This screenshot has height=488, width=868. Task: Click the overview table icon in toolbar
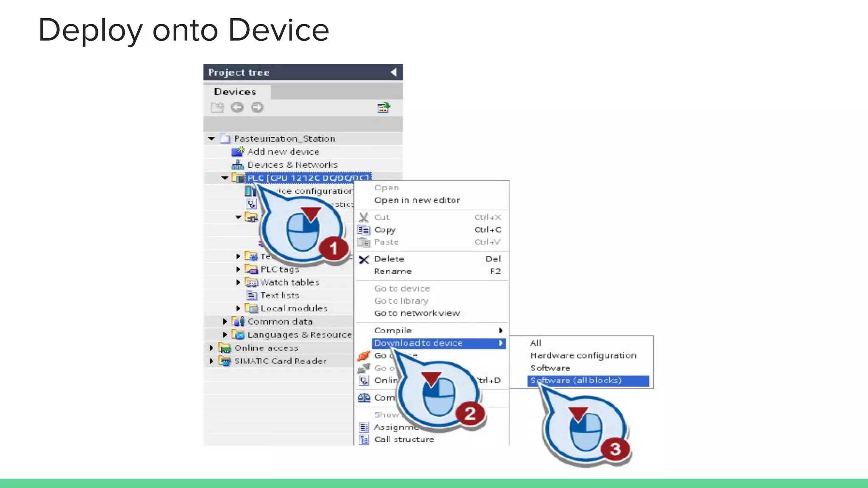click(x=384, y=108)
